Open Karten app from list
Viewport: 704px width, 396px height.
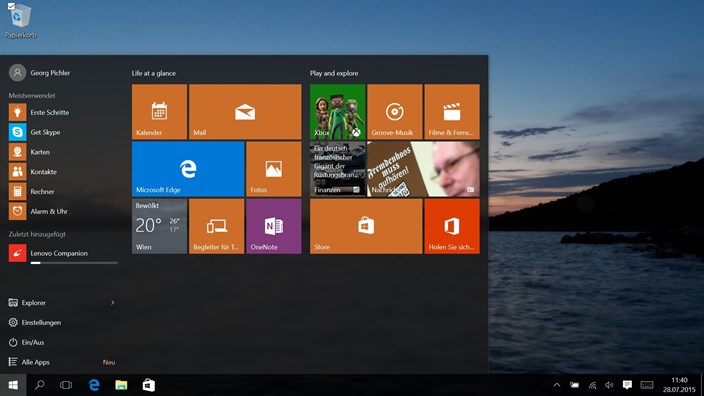63,152
